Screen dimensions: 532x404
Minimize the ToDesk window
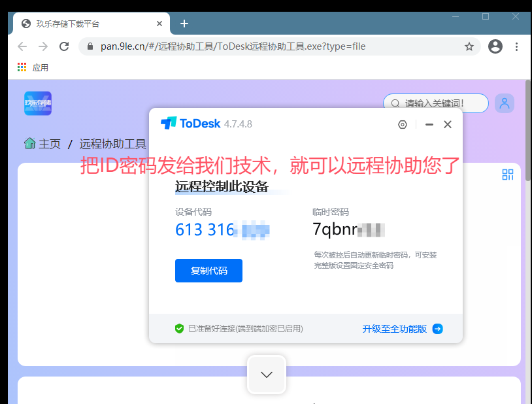coord(429,125)
